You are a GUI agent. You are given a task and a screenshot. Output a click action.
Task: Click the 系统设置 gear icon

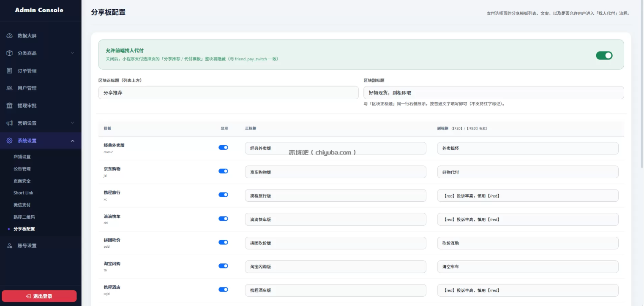point(9,141)
